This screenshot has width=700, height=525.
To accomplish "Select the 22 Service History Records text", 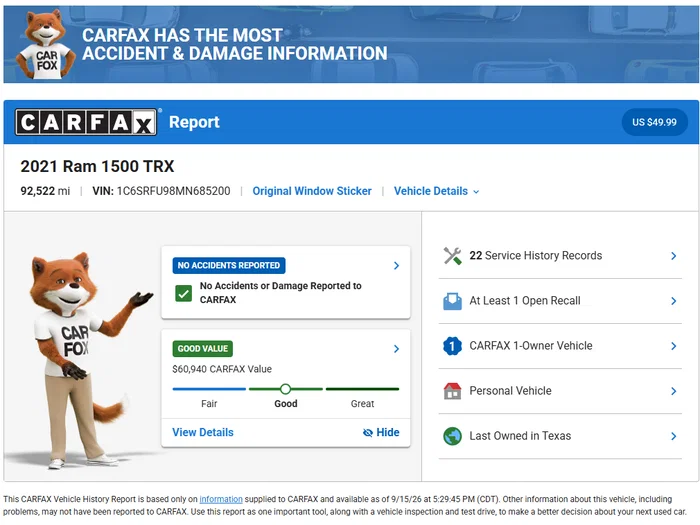I will point(535,255).
